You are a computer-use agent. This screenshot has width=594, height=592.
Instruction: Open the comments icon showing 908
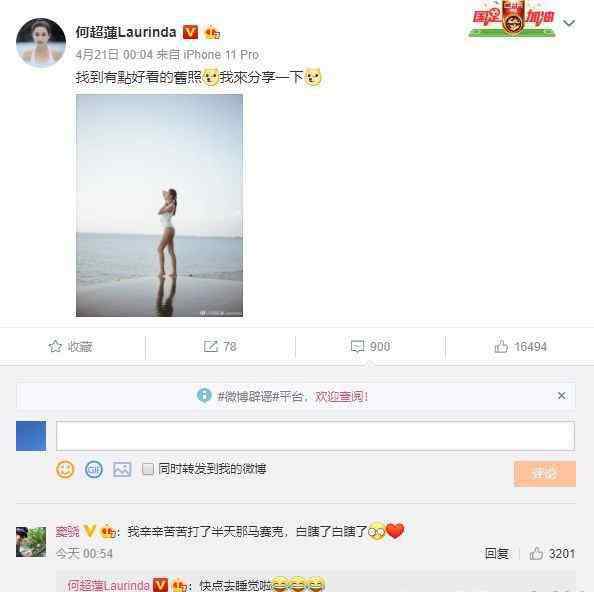(358, 347)
